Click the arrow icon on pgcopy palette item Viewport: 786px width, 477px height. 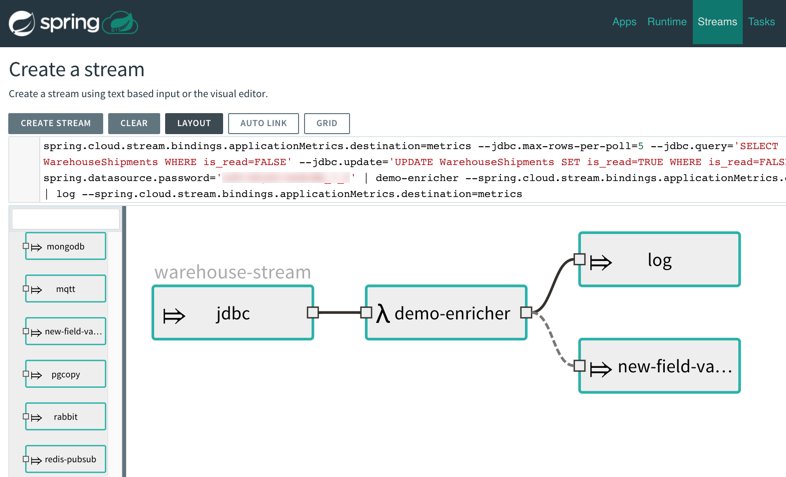(36, 375)
